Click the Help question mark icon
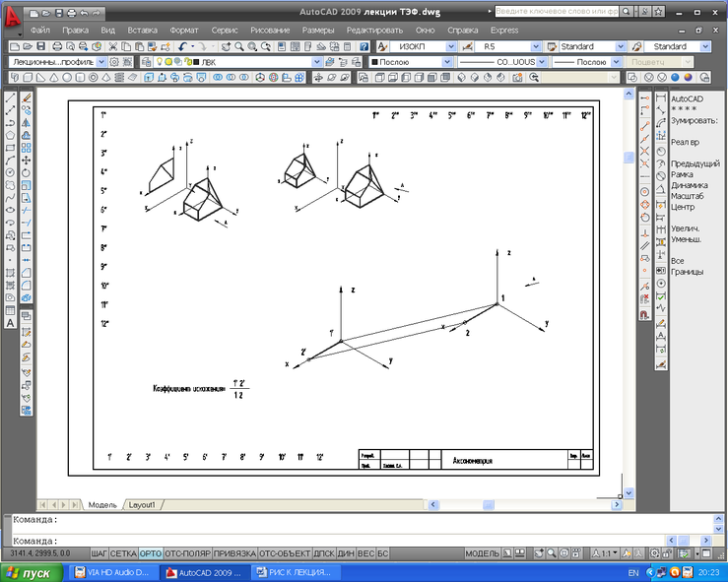 pyautogui.click(x=364, y=46)
